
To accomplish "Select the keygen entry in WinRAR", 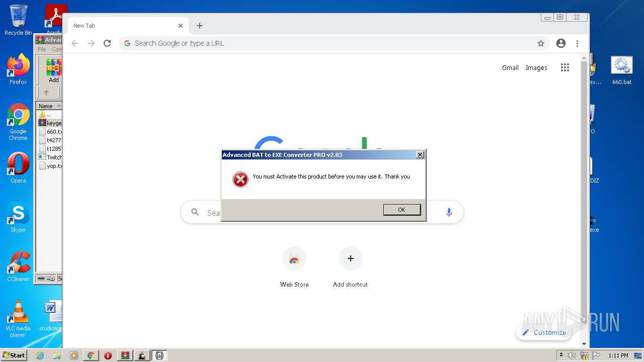I will tap(50, 123).
